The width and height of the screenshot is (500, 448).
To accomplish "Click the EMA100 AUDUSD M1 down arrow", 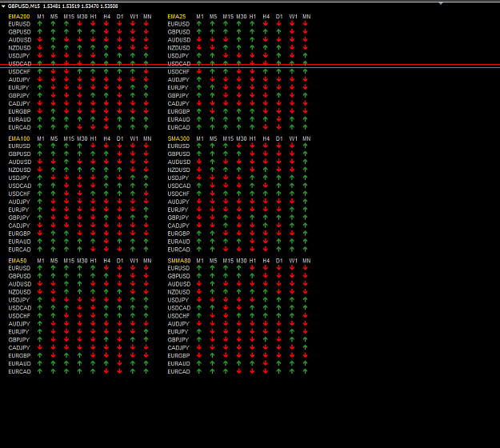I will click(40, 162).
